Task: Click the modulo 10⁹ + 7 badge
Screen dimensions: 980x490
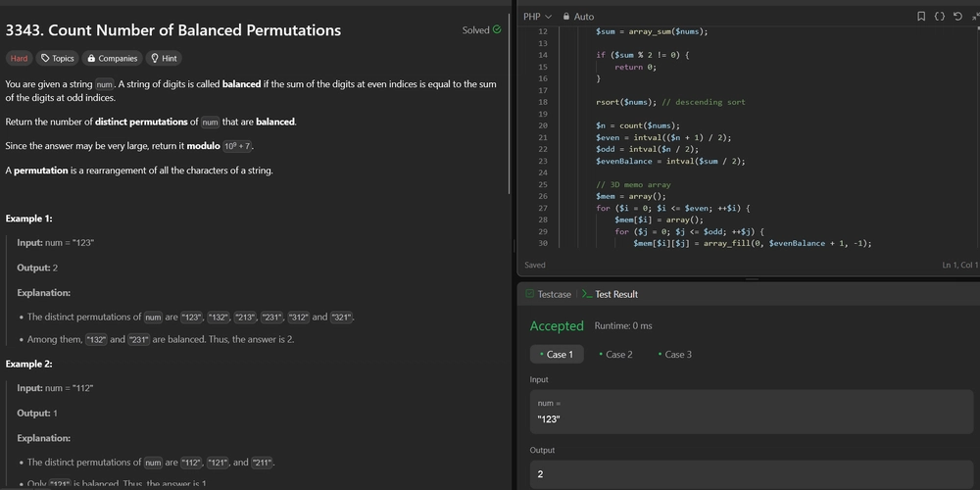Action: (x=237, y=146)
